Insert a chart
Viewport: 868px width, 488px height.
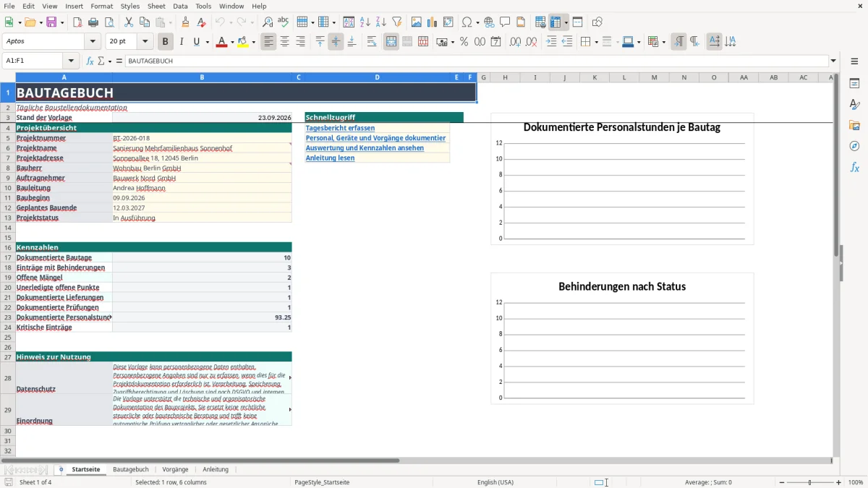(x=433, y=22)
